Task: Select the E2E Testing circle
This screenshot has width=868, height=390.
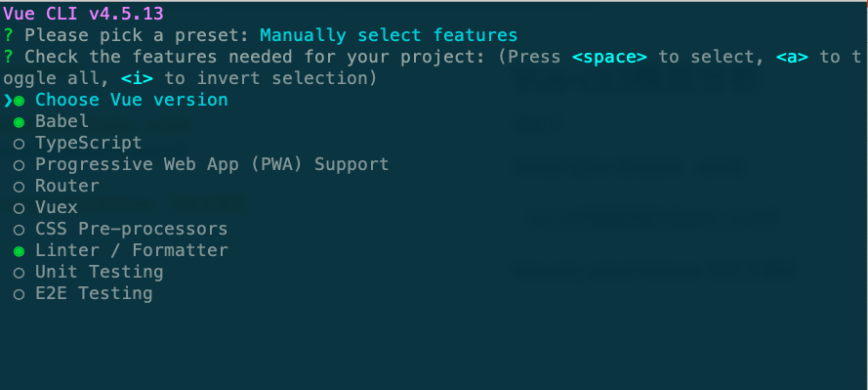Action: [19, 295]
